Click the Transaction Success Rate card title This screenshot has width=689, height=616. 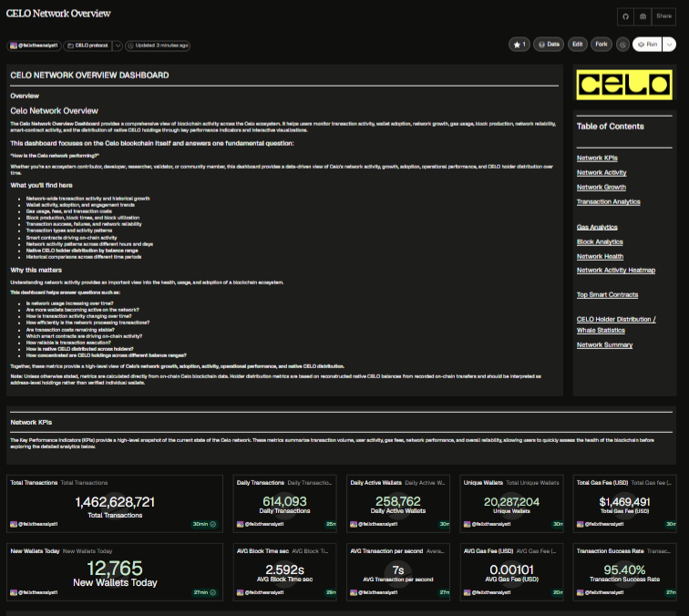[610, 551]
